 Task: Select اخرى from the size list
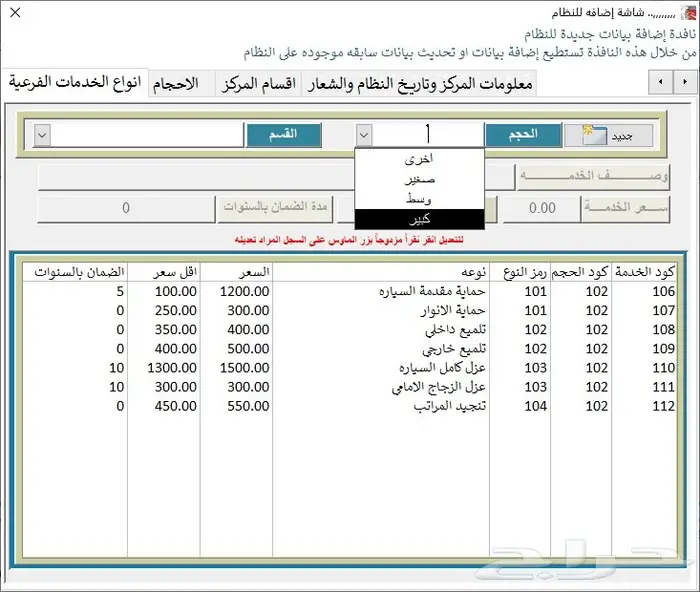tap(419, 159)
